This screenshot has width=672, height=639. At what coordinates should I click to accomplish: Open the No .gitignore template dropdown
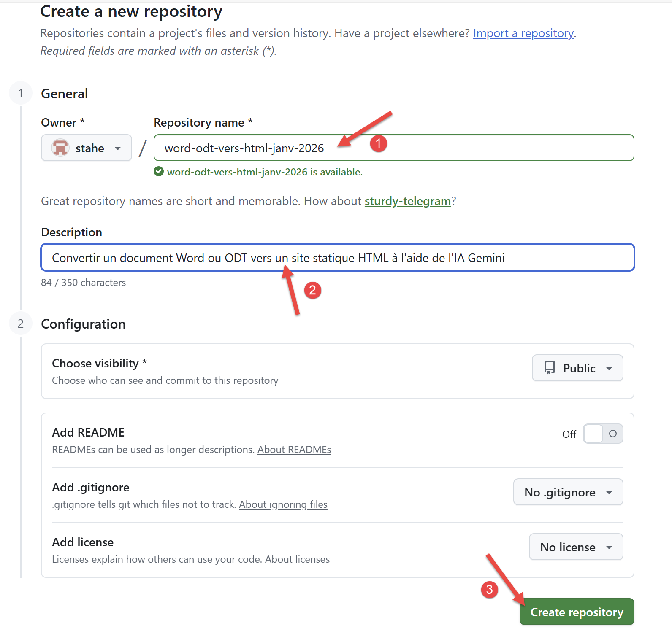568,492
